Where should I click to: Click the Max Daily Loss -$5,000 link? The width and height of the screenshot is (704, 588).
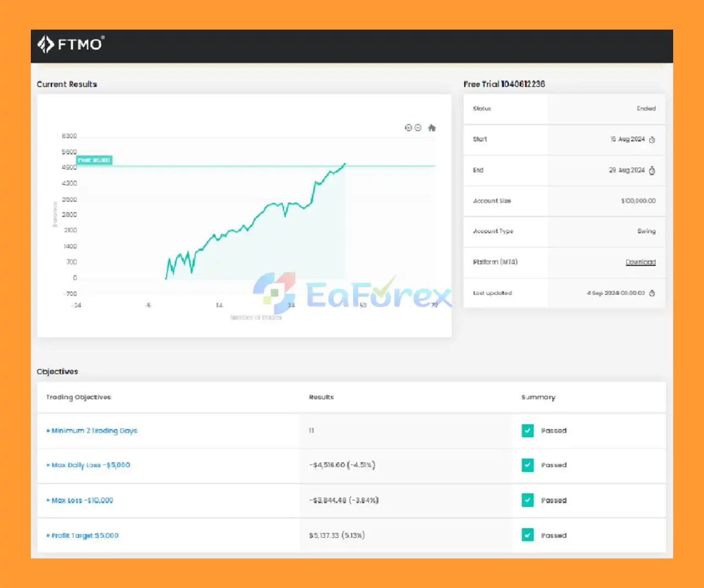(88, 465)
